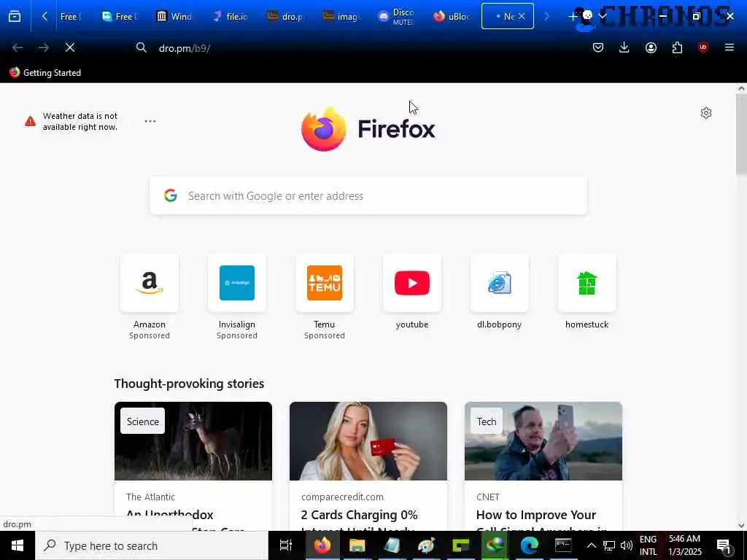Switch to the dro.p tab
The width and height of the screenshot is (747, 560).
(286, 17)
